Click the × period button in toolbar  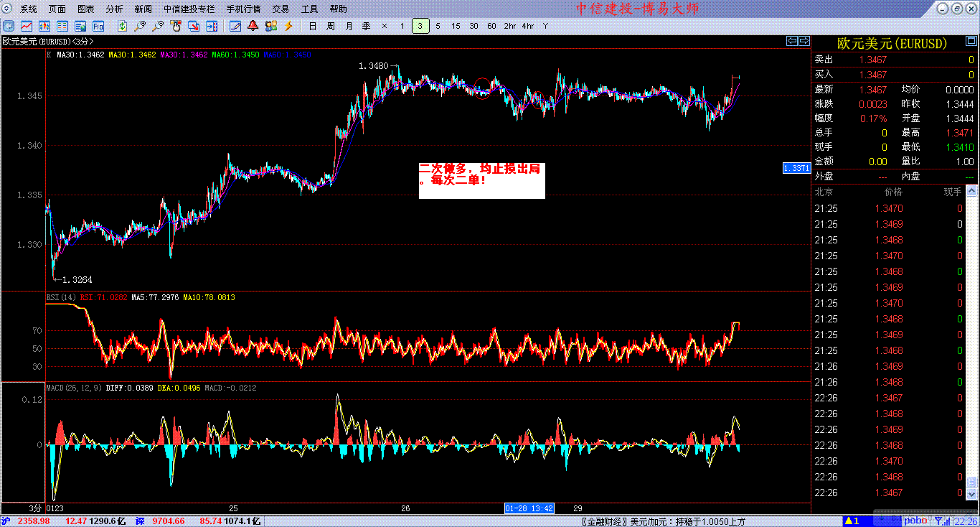[x=385, y=26]
